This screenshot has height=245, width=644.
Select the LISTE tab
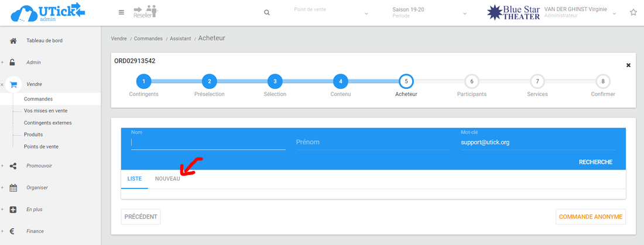135,178
